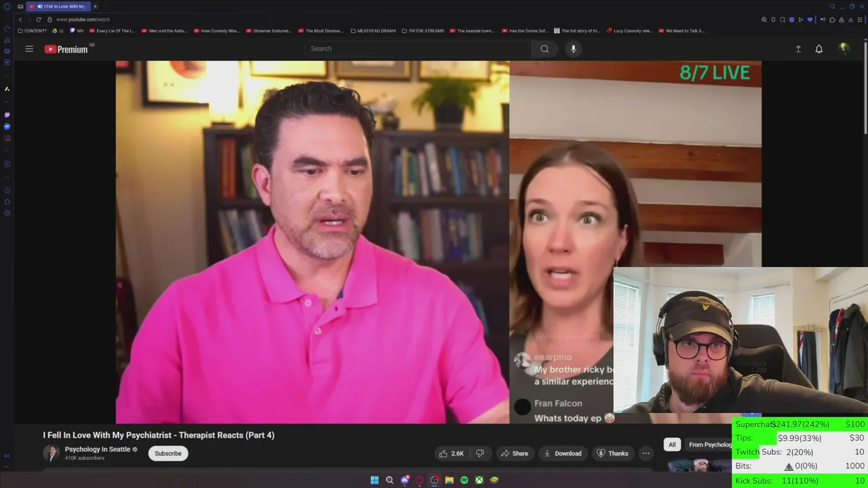The image size is (868, 488).
Task: Open the Windows Start menu
Action: [x=374, y=480]
